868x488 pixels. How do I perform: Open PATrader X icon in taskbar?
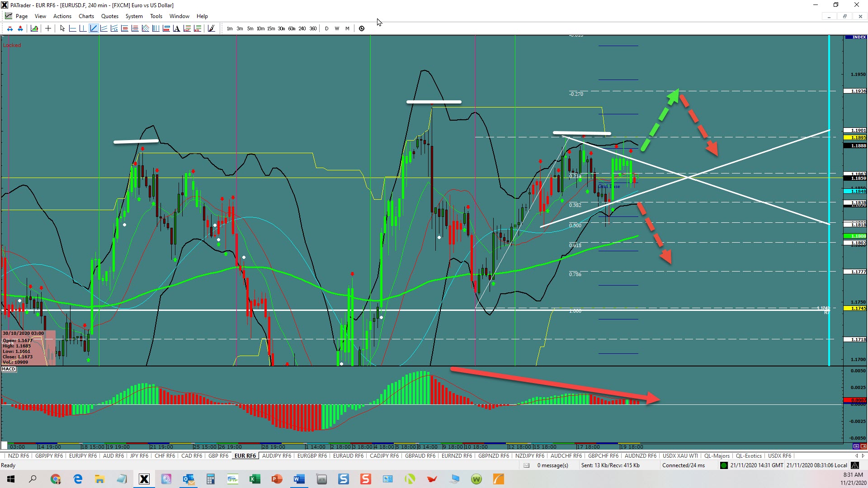tap(144, 479)
